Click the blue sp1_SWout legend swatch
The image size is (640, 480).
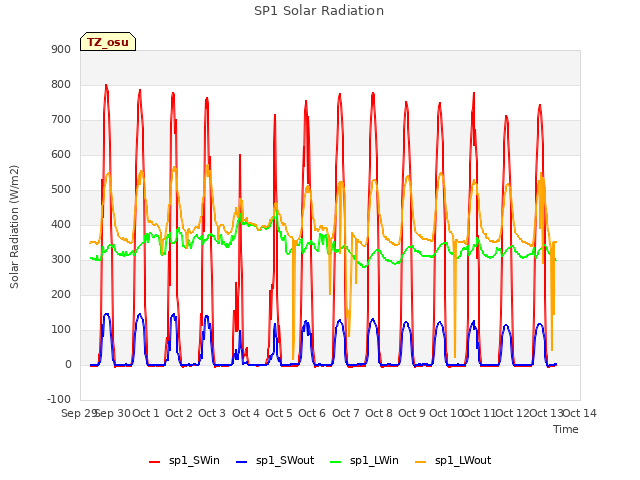pyautogui.click(x=242, y=462)
